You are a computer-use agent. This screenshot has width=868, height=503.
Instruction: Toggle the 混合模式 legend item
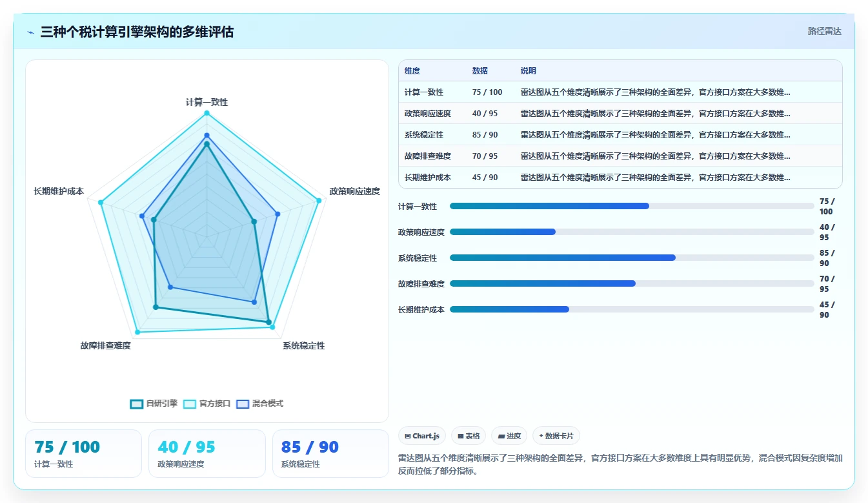(260, 404)
